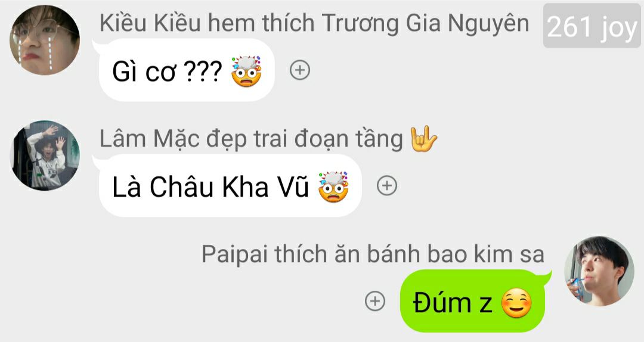Click the blushing smile emoji in the green bubble
The image size is (644, 342).
[516, 303]
